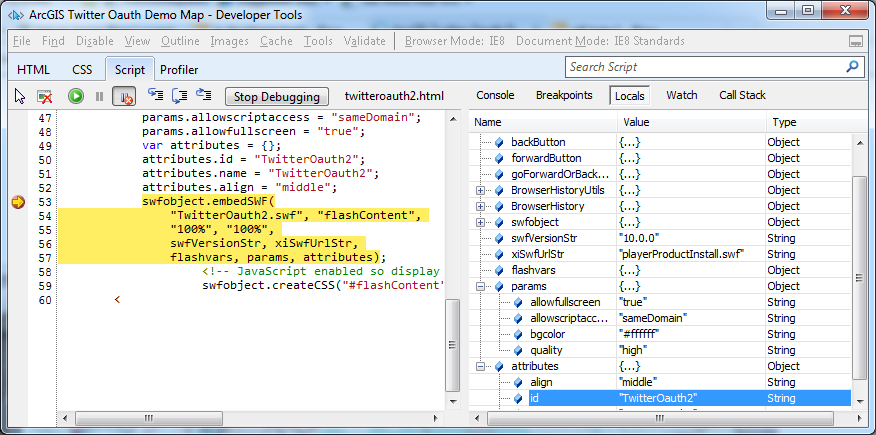Click the current execution arrow on line 53
Image resolution: width=876 pixels, height=435 pixels.
click(18, 202)
